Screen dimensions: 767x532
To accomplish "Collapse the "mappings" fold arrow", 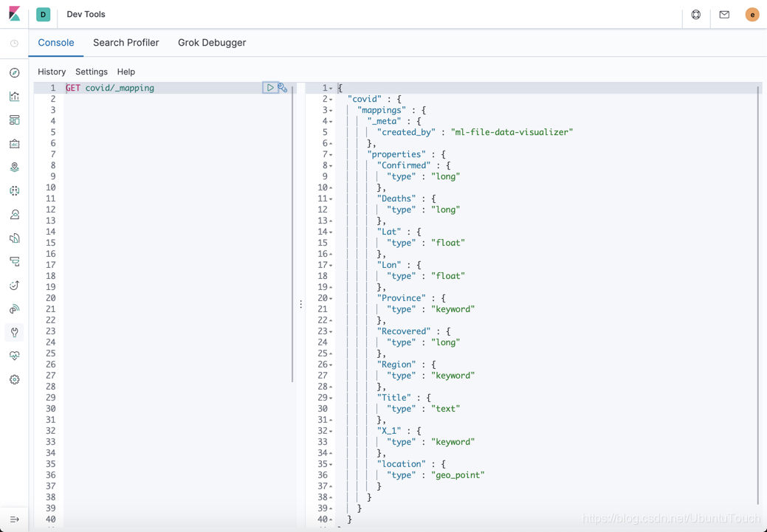I will pyautogui.click(x=331, y=111).
